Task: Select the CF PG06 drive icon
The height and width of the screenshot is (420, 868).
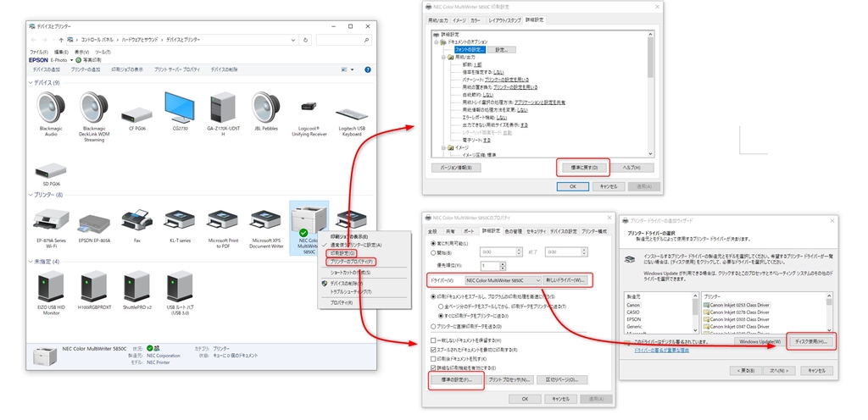Action: tap(136, 115)
